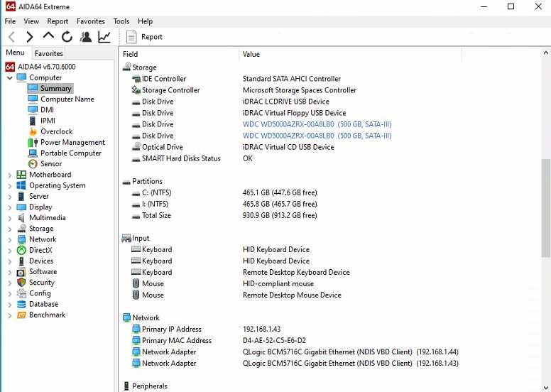Open second WDC WD5000AZRX disk drive link
The height and width of the screenshot is (392, 551).
pos(317,136)
